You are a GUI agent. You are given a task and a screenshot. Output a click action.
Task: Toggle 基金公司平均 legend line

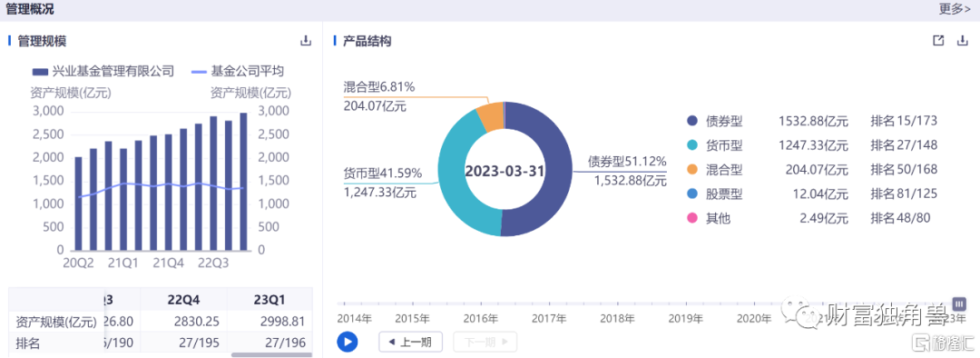click(237, 72)
